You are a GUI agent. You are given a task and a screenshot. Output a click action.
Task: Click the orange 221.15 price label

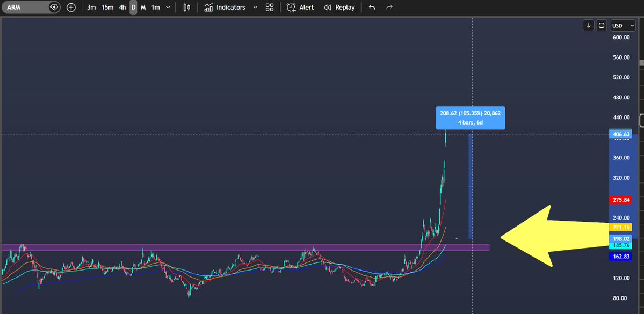pos(620,228)
